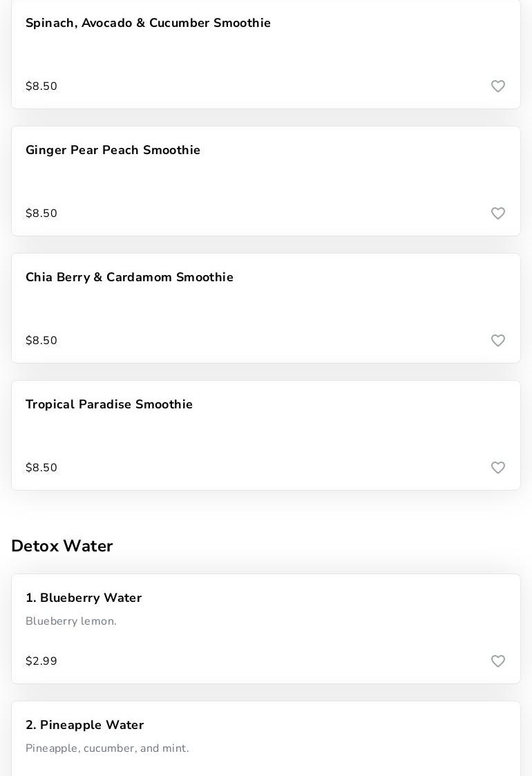
Task: Save Blueberry Water with its heart icon
Action: tap(498, 661)
